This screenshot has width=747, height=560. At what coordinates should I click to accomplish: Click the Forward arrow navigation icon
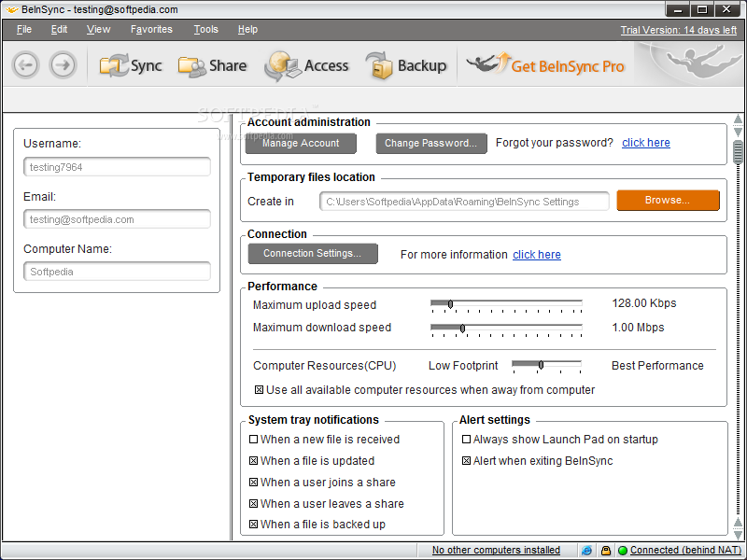pyautogui.click(x=63, y=64)
